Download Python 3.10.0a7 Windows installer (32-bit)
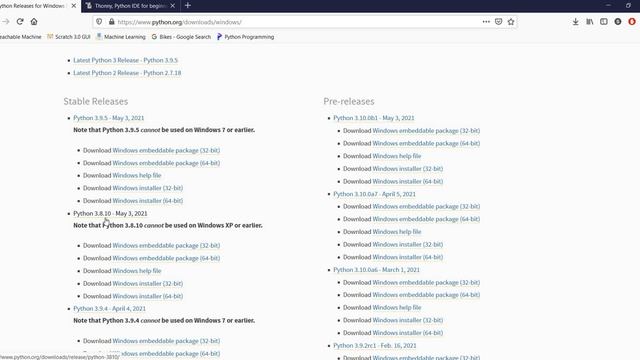Viewport: 640px width, 360px height. pos(408,244)
